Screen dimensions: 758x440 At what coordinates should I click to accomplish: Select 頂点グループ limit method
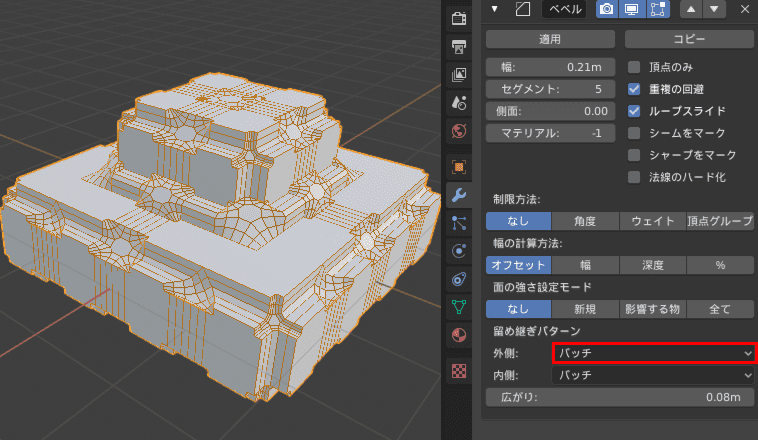720,221
